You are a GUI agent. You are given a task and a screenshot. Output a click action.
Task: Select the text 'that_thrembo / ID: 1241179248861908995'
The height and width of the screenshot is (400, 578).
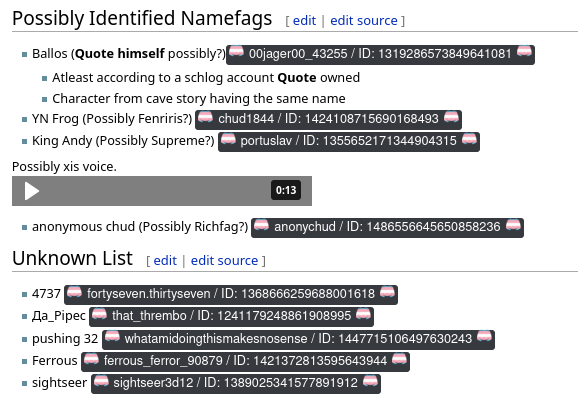(x=231, y=316)
